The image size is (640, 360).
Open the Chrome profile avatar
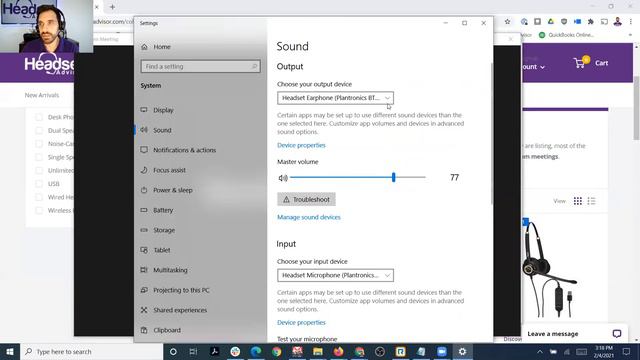(x=618, y=22)
